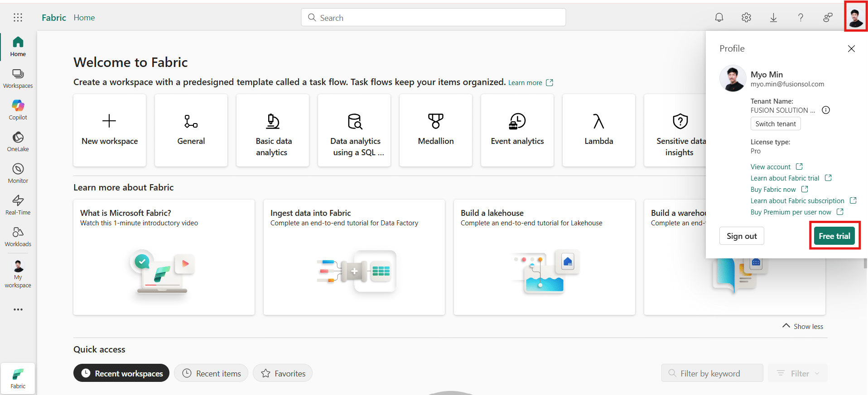Select the General task flow

coord(191,130)
